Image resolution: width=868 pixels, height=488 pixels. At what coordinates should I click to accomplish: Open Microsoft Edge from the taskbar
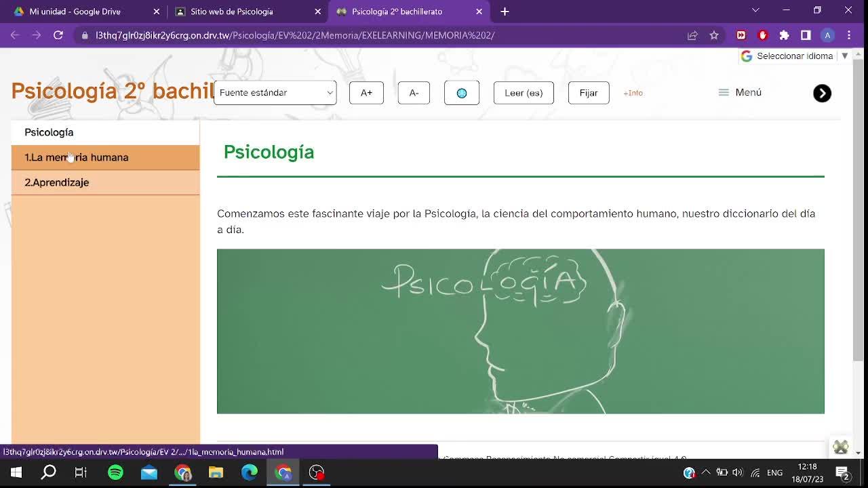(x=250, y=472)
